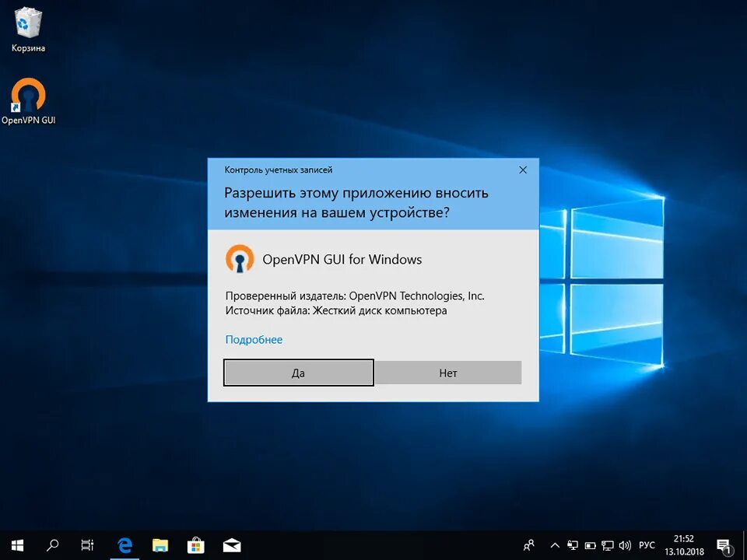Open the volume speaker tray icon
This screenshot has height=560, width=747.
[x=625, y=546]
